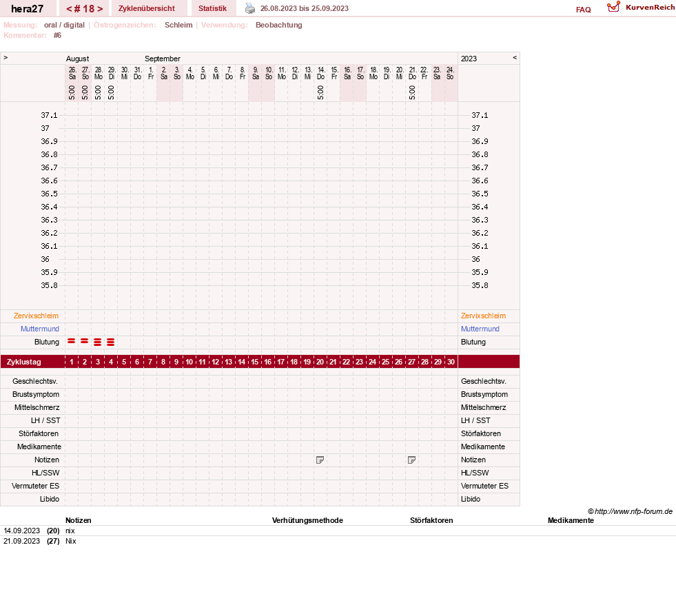This screenshot has height=616, width=676.
Task: Go to previous cycle with < arrow
Action: point(69,9)
